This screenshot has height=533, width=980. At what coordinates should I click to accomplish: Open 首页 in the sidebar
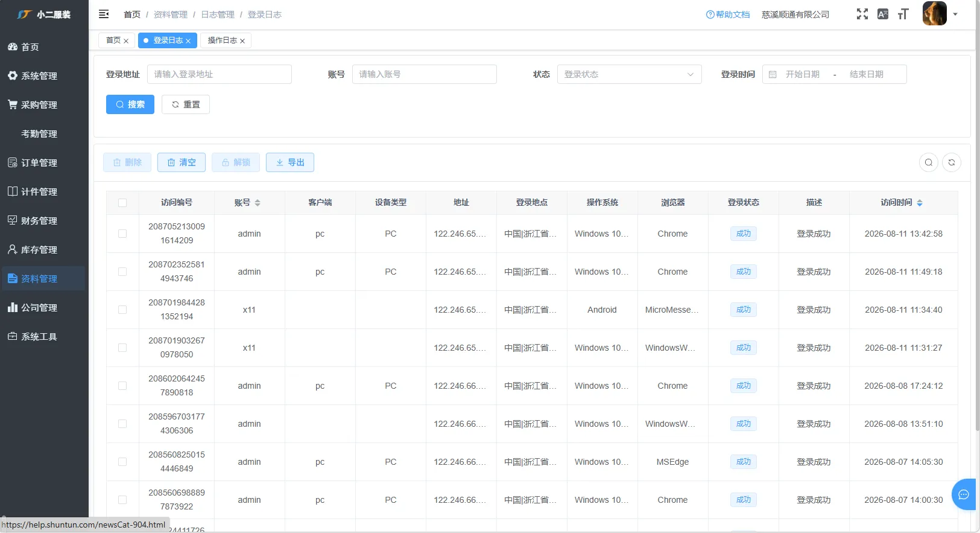[x=44, y=46]
